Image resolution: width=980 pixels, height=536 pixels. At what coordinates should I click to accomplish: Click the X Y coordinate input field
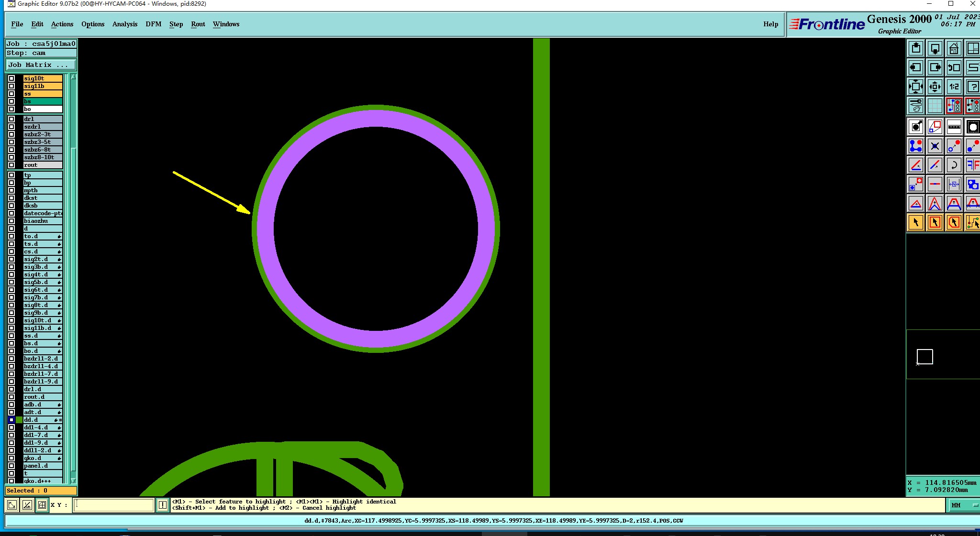(114, 505)
